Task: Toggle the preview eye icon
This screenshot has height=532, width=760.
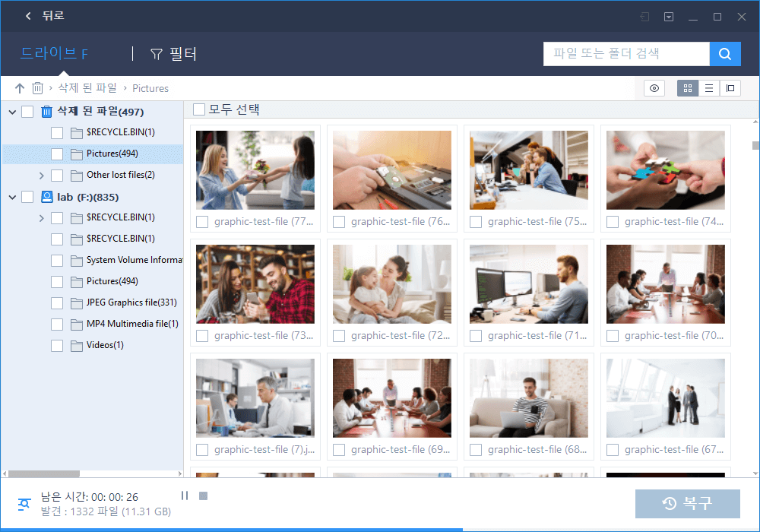Action: (654, 88)
